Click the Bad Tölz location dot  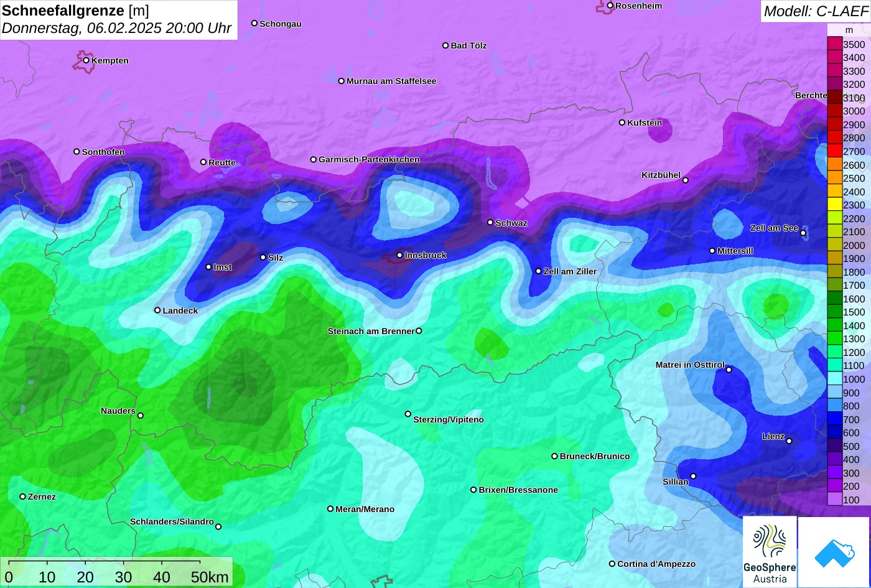pos(445,45)
